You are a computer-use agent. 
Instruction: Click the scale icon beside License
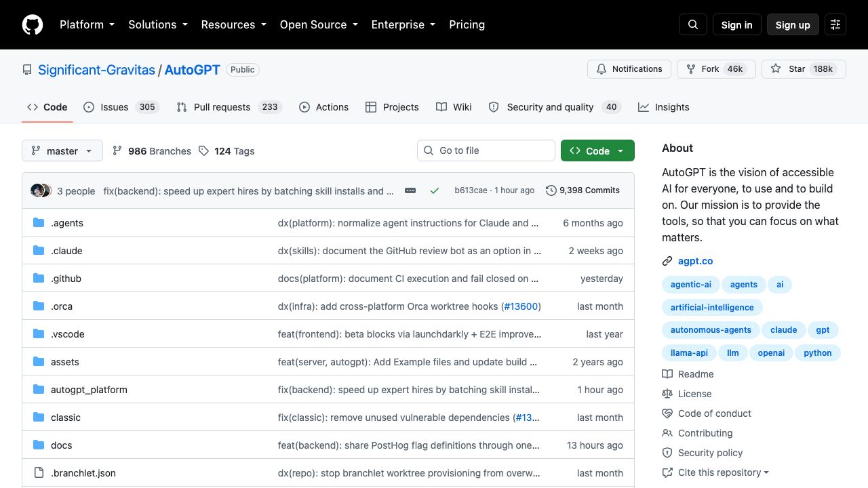[667, 394]
